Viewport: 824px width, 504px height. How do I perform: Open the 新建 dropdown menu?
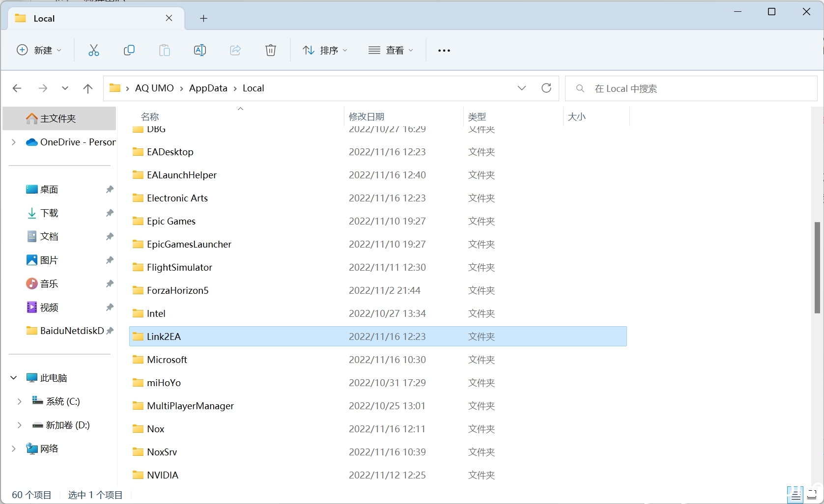39,50
